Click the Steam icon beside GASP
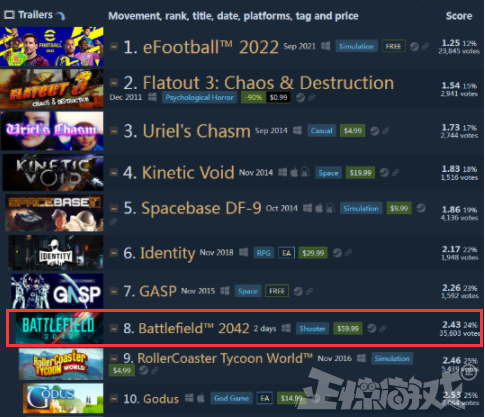The width and height of the screenshot is (485, 417). (x=298, y=291)
